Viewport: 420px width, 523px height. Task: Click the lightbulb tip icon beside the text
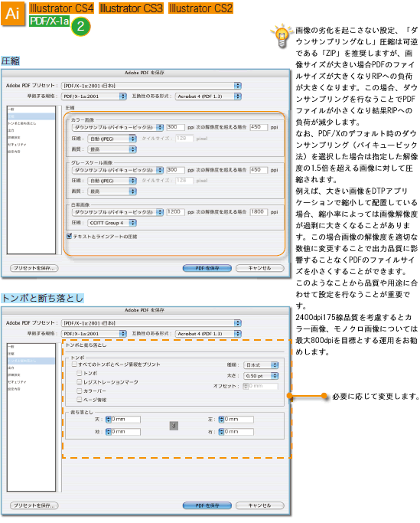(x=282, y=36)
